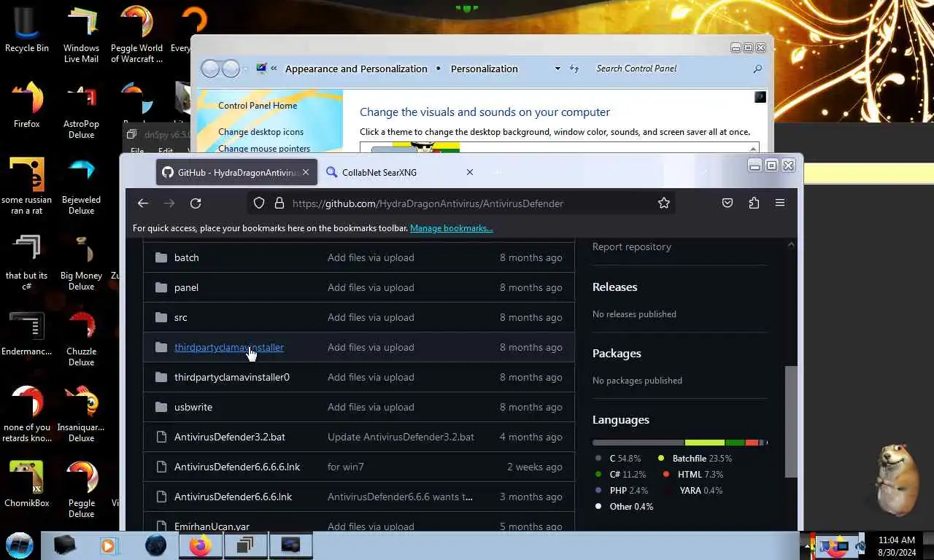Open the thirdpartyclamavinstaller0 folder

[232, 377]
